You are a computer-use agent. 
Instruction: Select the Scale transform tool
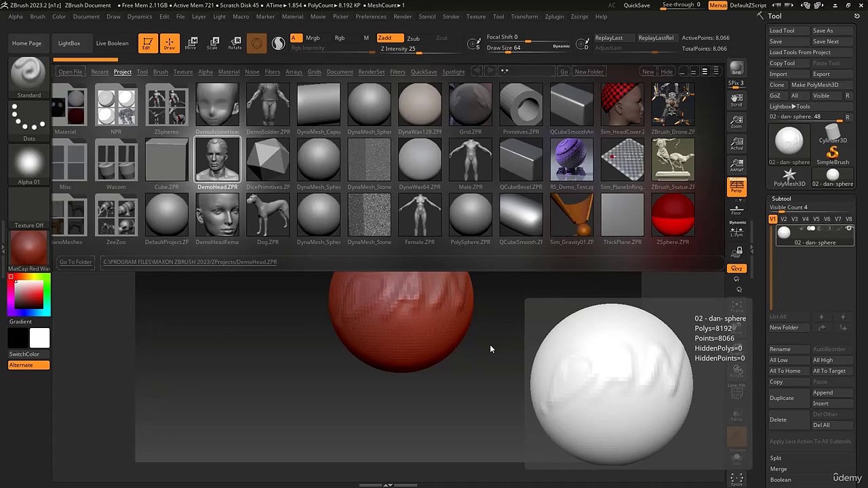coord(213,43)
